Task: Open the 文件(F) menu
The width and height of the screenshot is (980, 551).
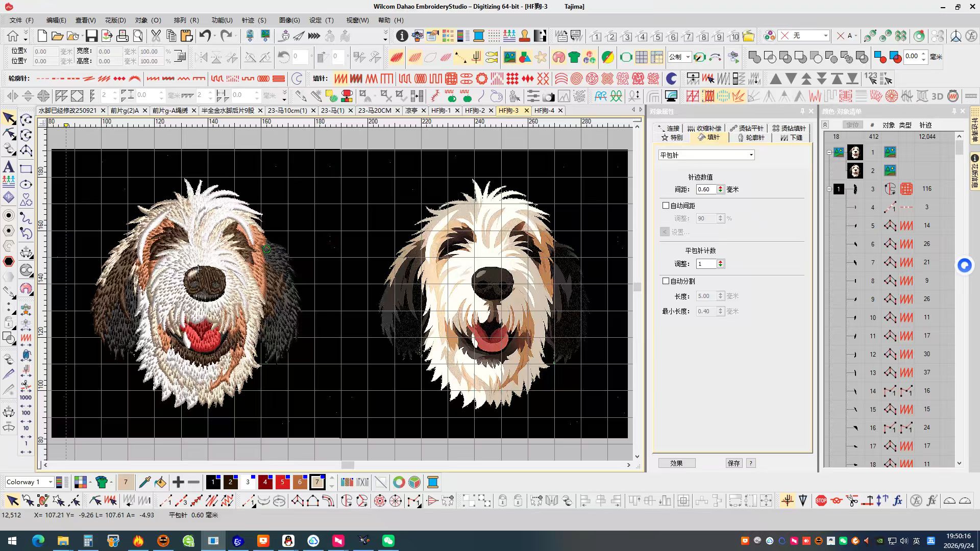Action: coord(21,20)
